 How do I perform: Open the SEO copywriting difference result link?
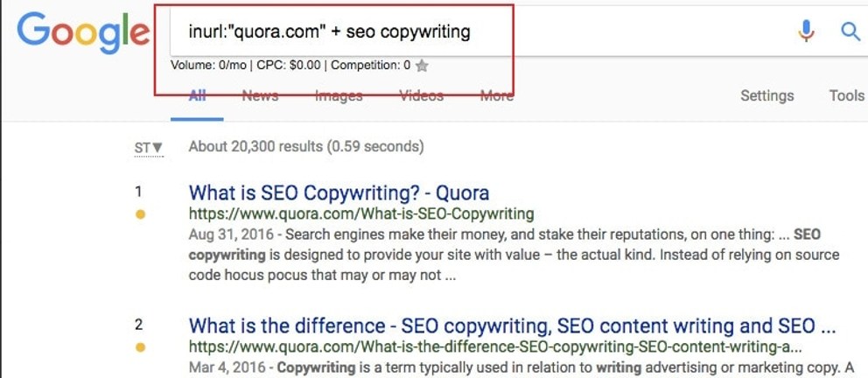pyautogui.click(x=512, y=326)
